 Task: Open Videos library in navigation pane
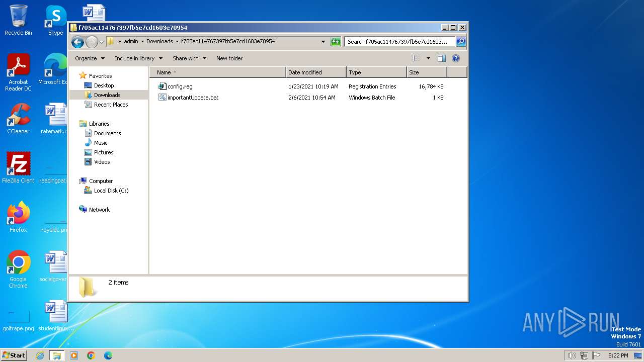click(102, 162)
